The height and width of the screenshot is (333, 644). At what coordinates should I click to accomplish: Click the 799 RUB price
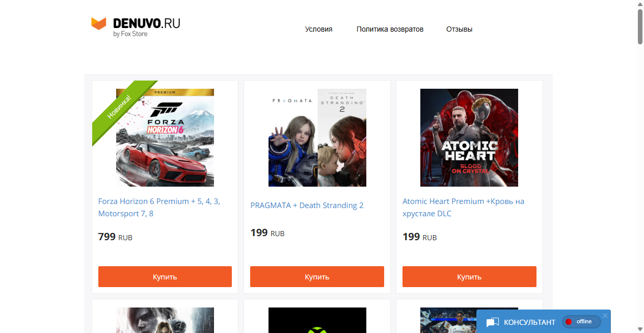115,237
